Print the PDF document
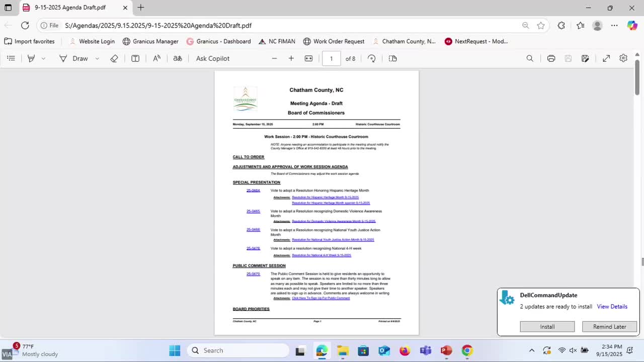The width and height of the screenshot is (644, 362). 551,58
